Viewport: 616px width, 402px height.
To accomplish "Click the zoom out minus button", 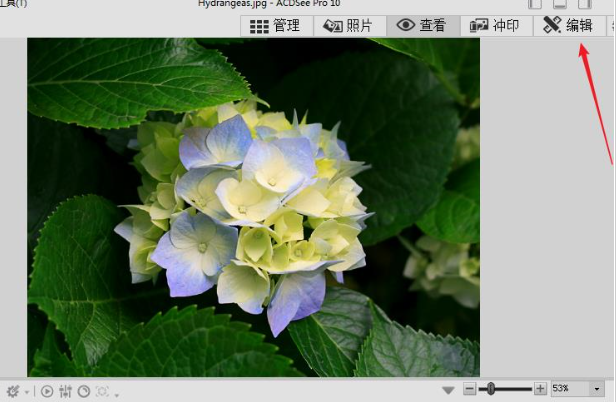I will click(469, 389).
